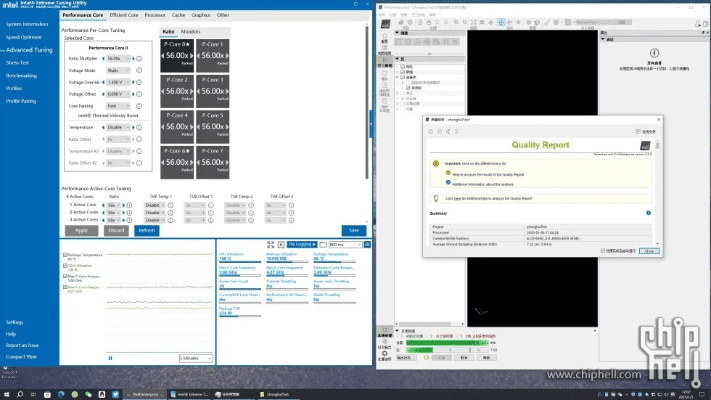This screenshot has height=400, width=711.
Task: Increase the Voltage Override with right arrow
Action: point(132,82)
